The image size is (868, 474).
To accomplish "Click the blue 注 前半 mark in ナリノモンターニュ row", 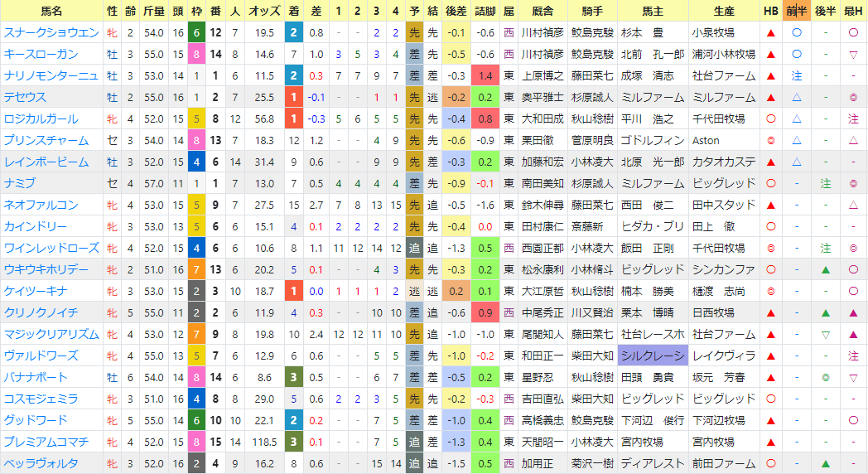I will [x=797, y=76].
